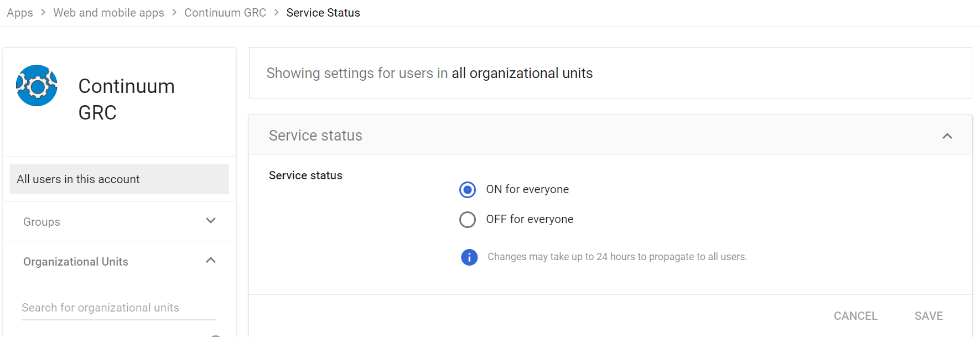Click the bold Service status label
This screenshot has width=980, height=337.
point(305,175)
